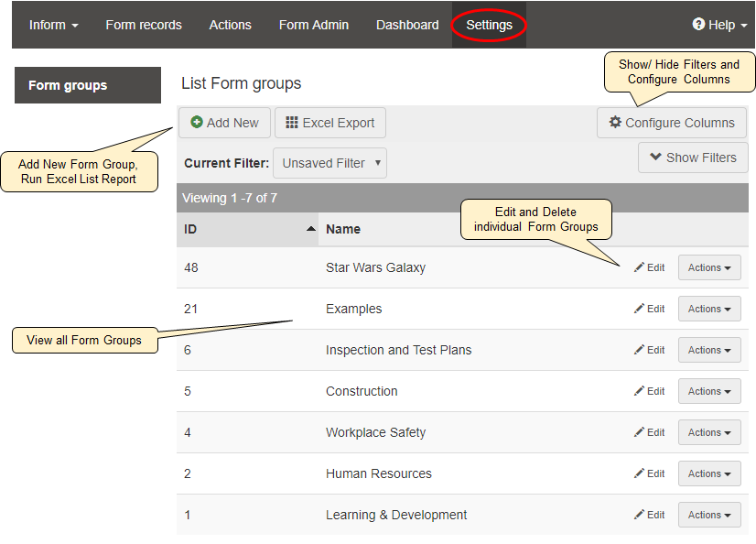Open the Inform dropdown menu
Viewport: 756px width, 544px height.
(53, 25)
